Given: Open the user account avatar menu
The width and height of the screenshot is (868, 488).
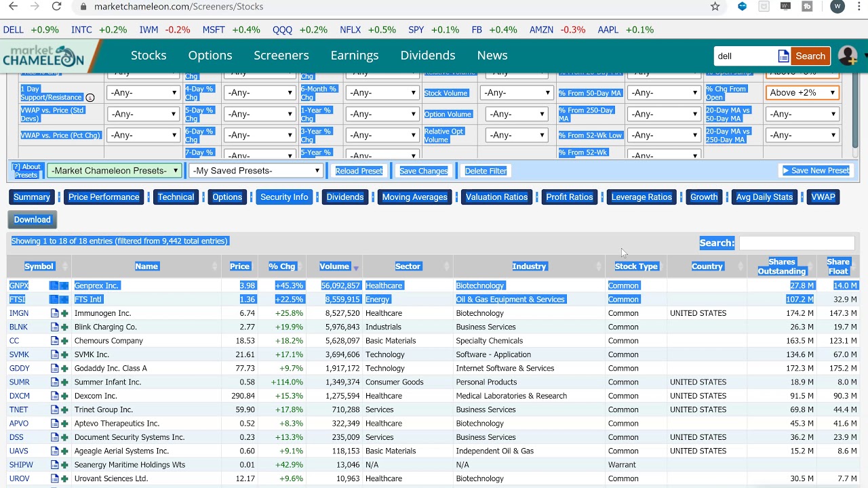Looking at the screenshot, I should click(848, 56).
